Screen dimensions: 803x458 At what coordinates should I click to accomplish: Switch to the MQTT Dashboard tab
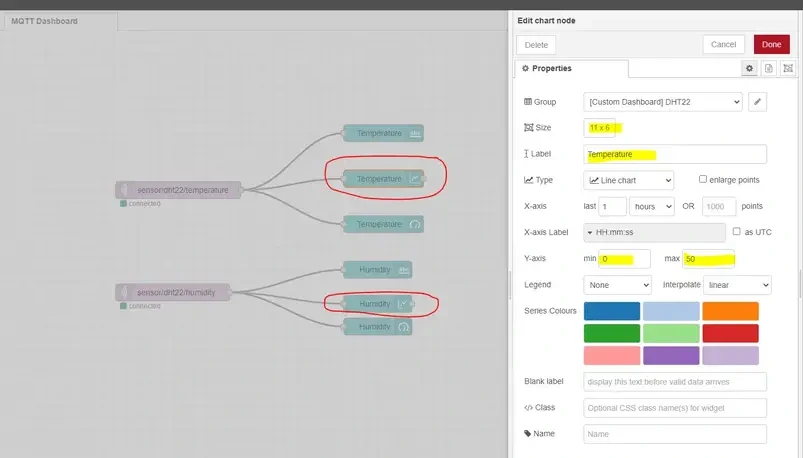tap(59, 21)
